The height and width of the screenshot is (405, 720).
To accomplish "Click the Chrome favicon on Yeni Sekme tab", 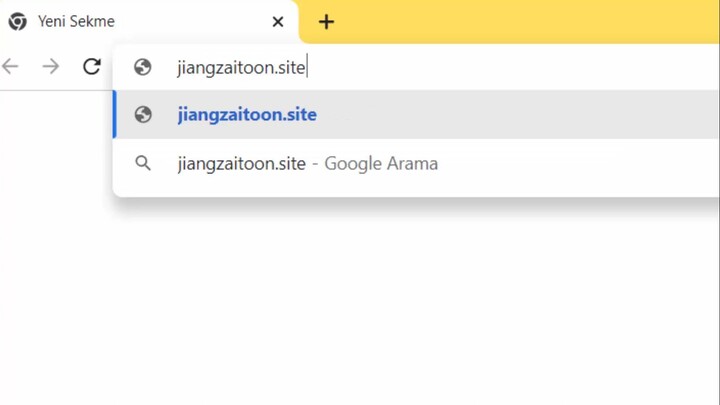I will pyautogui.click(x=17, y=21).
